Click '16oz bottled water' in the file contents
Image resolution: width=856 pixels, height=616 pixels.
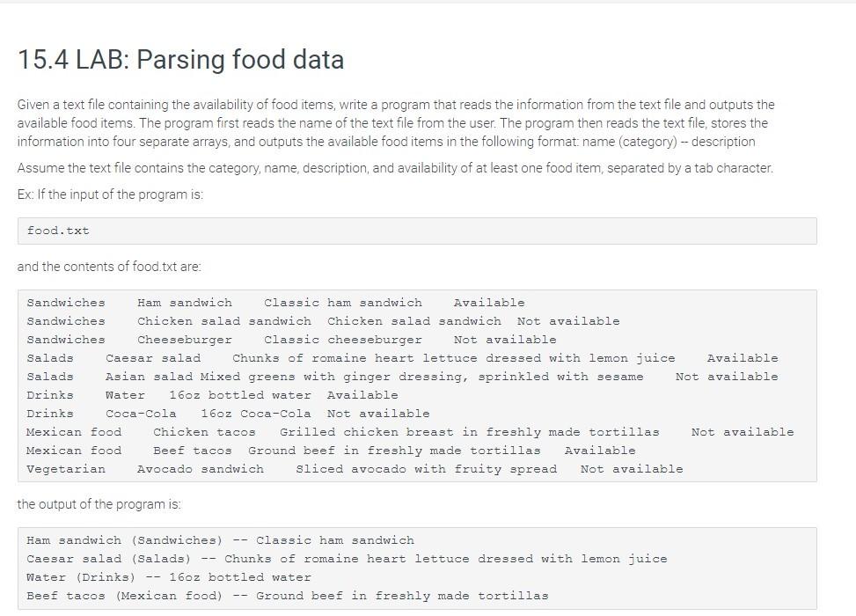coord(239,395)
